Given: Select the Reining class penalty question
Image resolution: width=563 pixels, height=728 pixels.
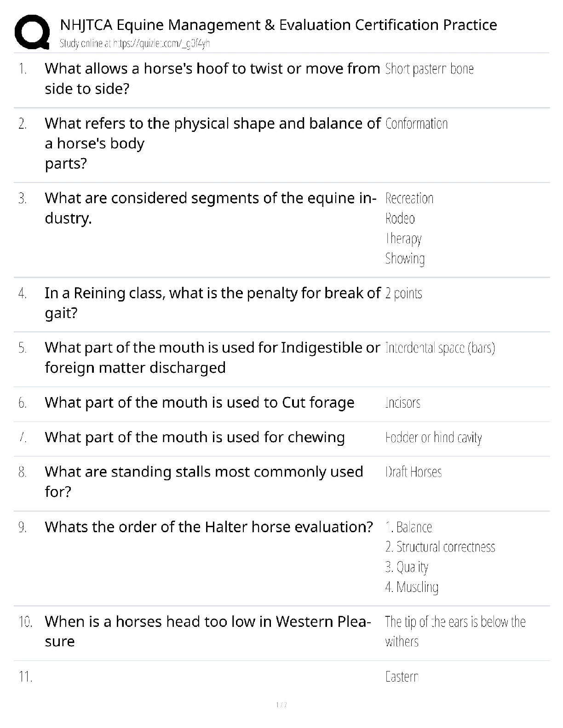Looking at the screenshot, I should [212, 302].
